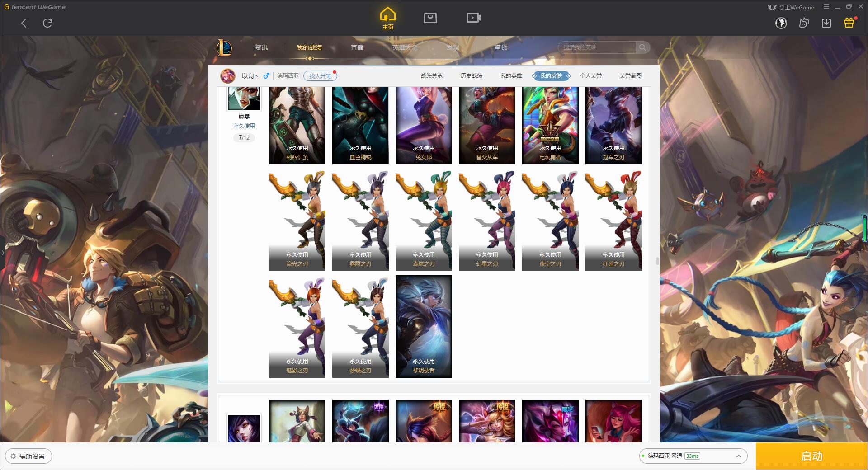This screenshot has width=868, height=470.
Task: Click the friends share icon near downloads
Action: pos(804,23)
